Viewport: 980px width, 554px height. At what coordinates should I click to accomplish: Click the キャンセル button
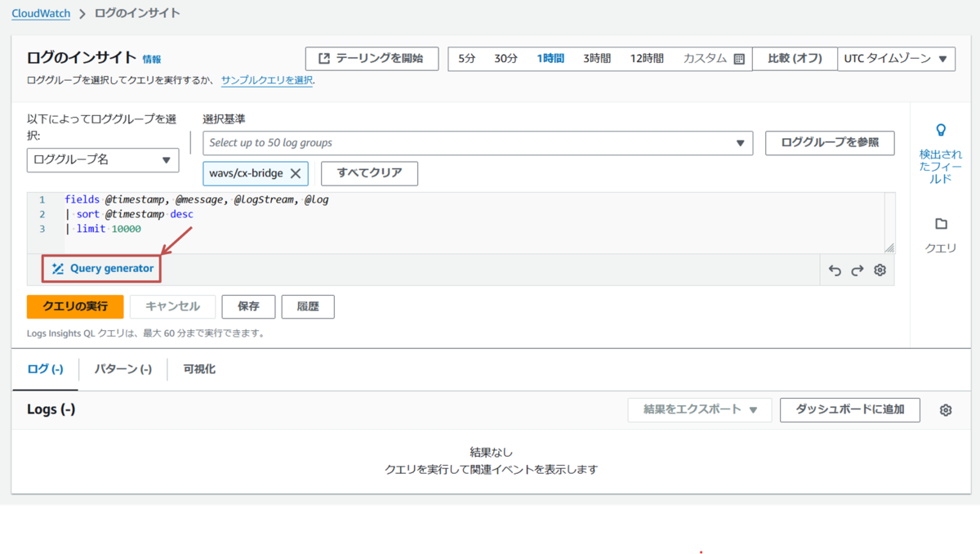[x=172, y=306]
